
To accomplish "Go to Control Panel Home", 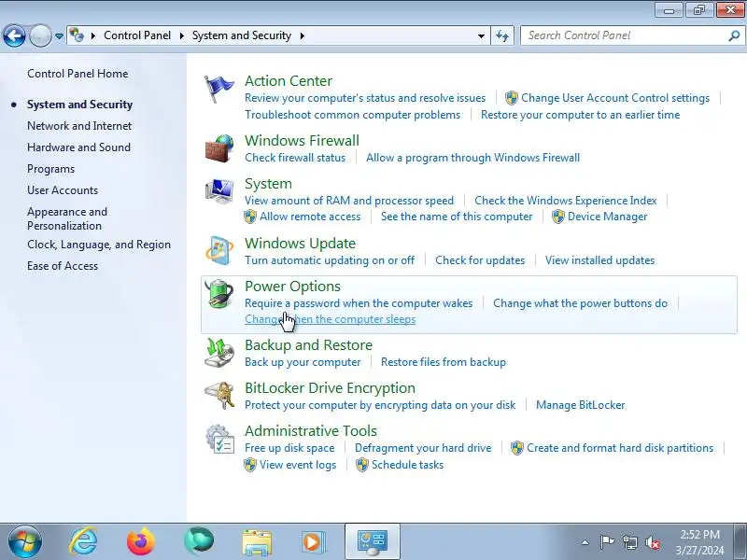I will click(x=78, y=74).
